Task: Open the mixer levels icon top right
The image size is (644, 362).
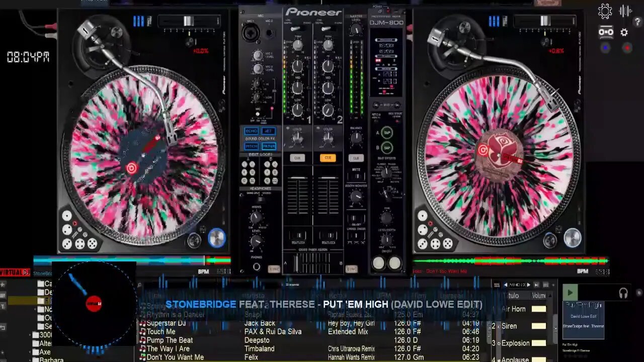Action: coord(626,11)
